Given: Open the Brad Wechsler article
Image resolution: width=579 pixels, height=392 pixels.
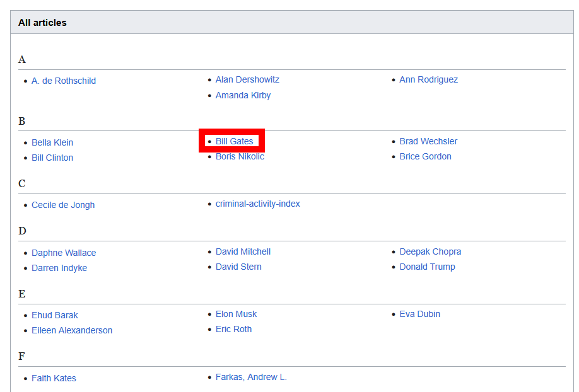Looking at the screenshot, I should (428, 141).
